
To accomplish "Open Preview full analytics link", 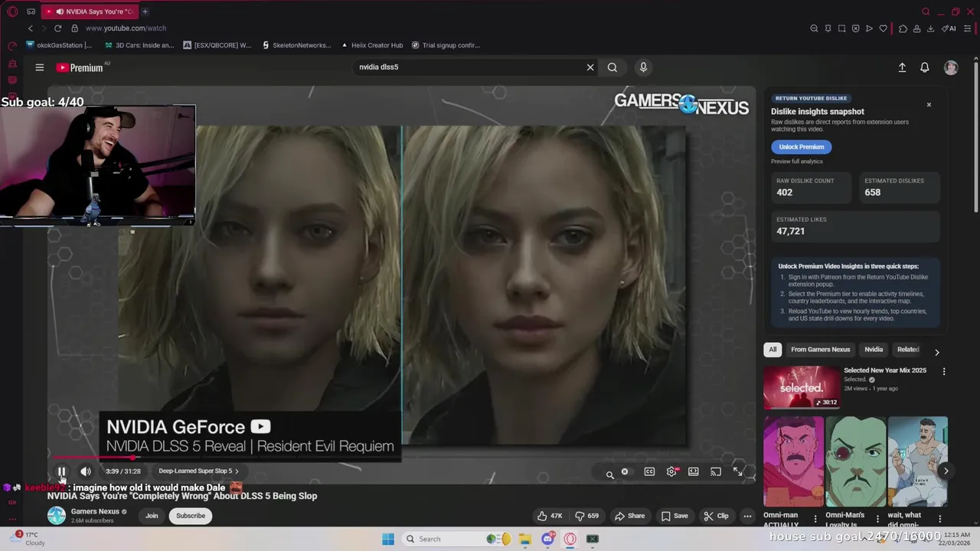I will point(797,161).
